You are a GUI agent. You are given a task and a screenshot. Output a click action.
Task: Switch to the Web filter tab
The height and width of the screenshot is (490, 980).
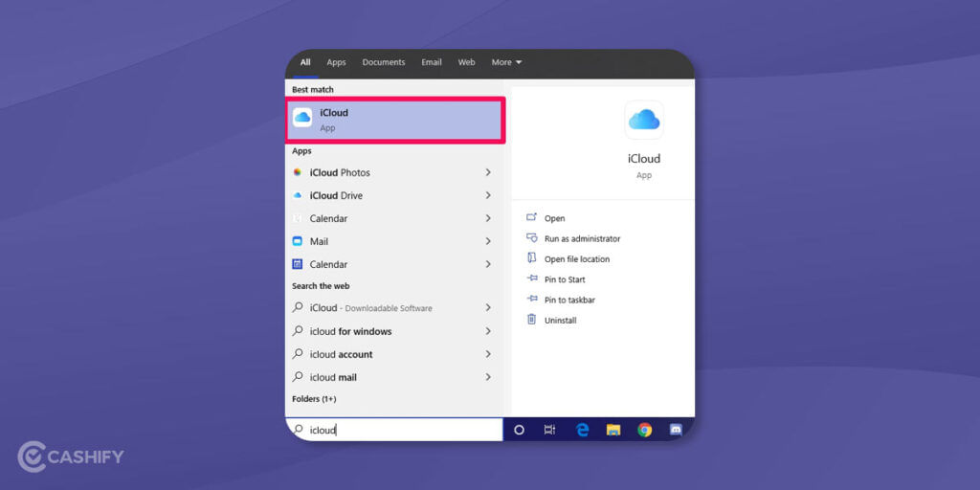pyautogui.click(x=466, y=62)
